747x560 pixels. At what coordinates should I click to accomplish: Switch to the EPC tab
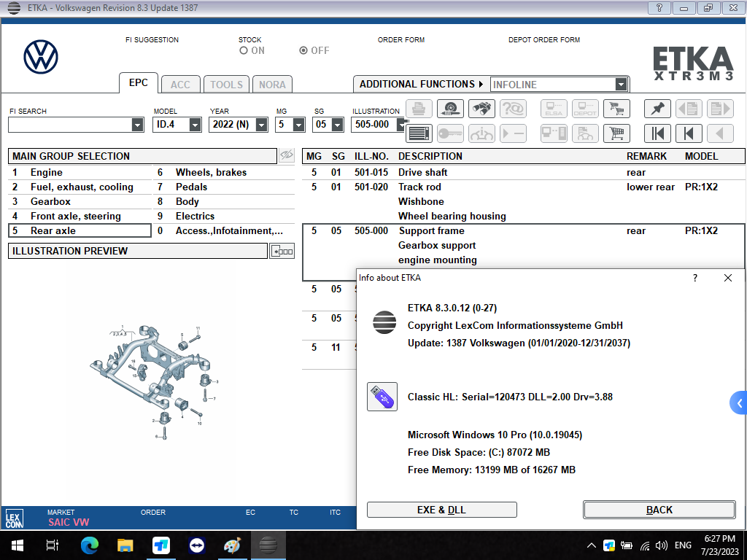click(x=139, y=83)
